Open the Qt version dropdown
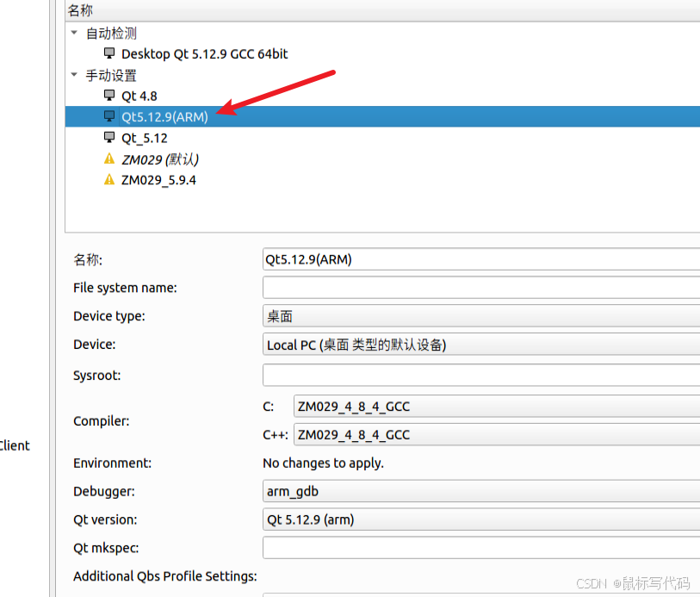 coord(481,519)
